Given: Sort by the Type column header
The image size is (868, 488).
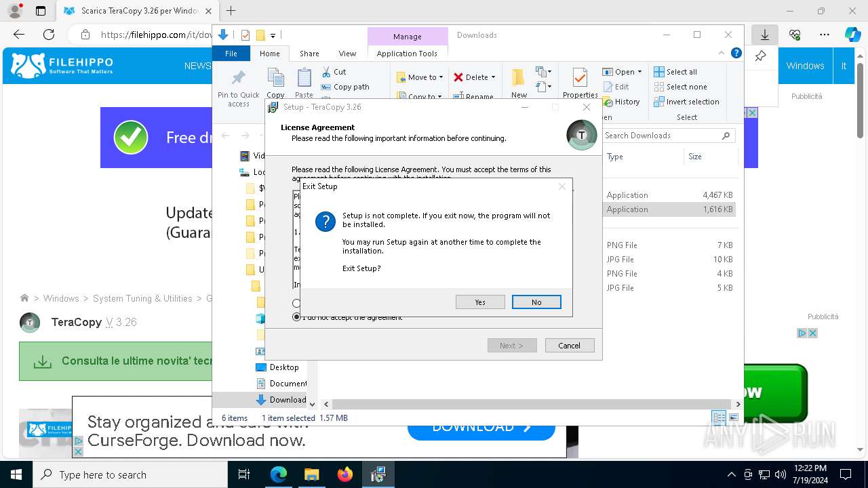Looking at the screenshot, I should tap(643, 157).
